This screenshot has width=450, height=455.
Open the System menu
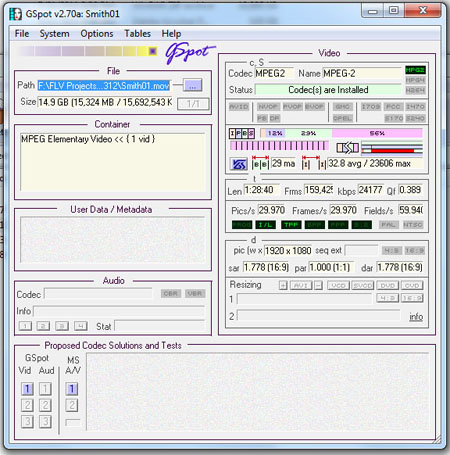coord(54,34)
